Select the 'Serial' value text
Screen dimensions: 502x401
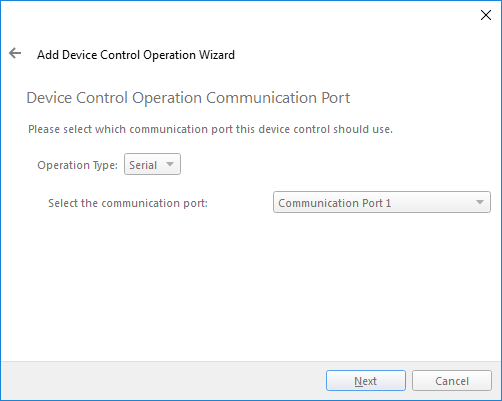(143, 165)
